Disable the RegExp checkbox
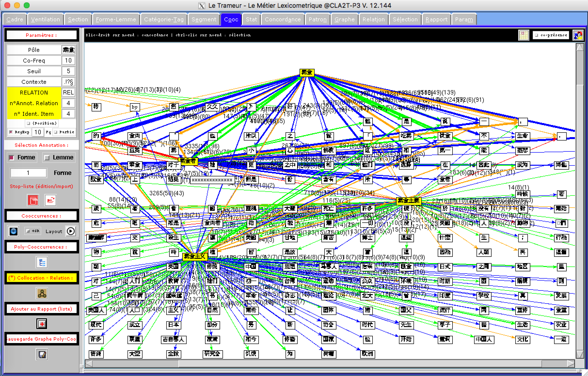588x376 pixels. pos(11,132)
